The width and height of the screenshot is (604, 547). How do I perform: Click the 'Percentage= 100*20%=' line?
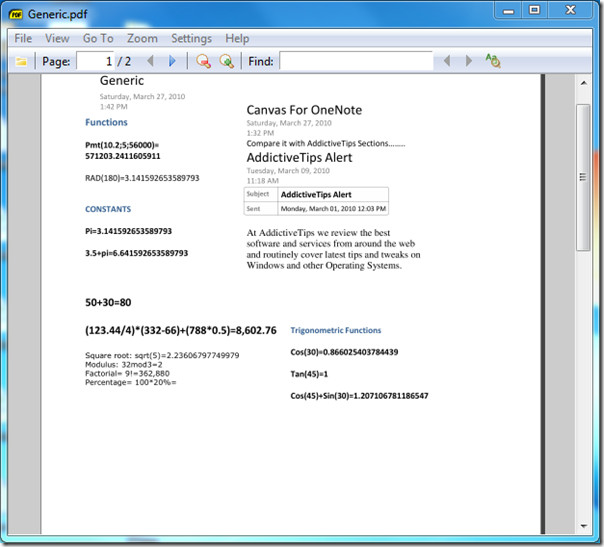(x=131, y=382)
